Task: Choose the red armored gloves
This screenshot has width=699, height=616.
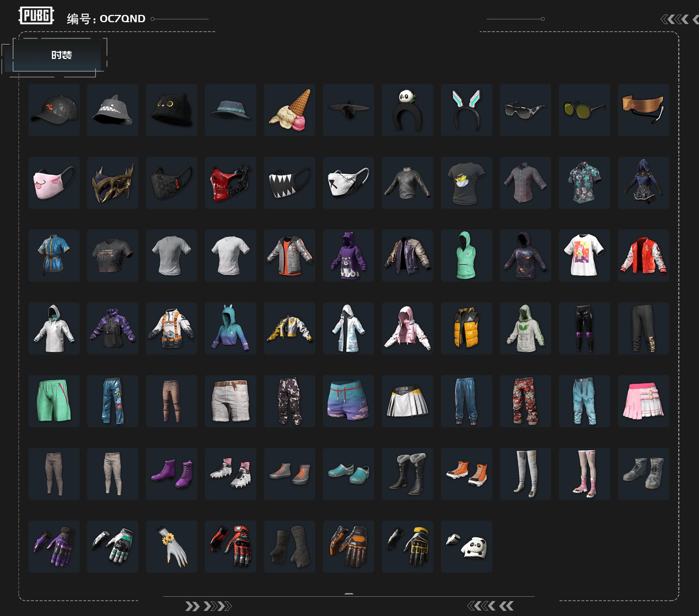Action: (230, 547)
